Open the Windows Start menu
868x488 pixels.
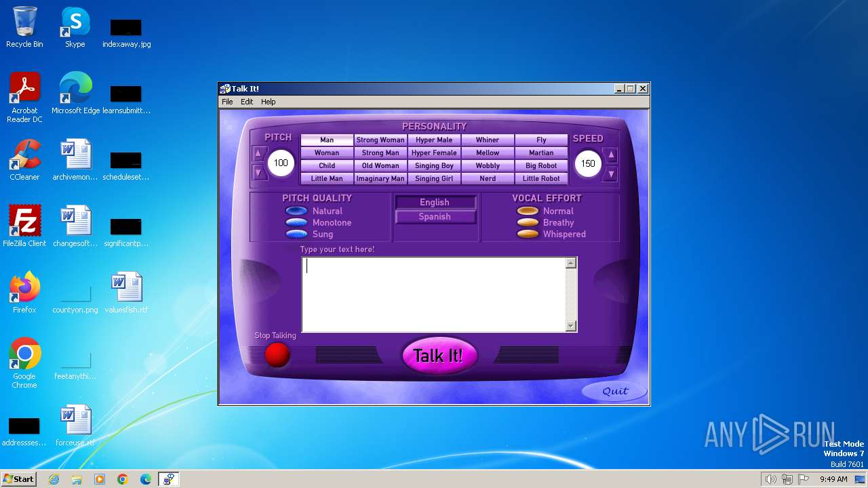19,479
